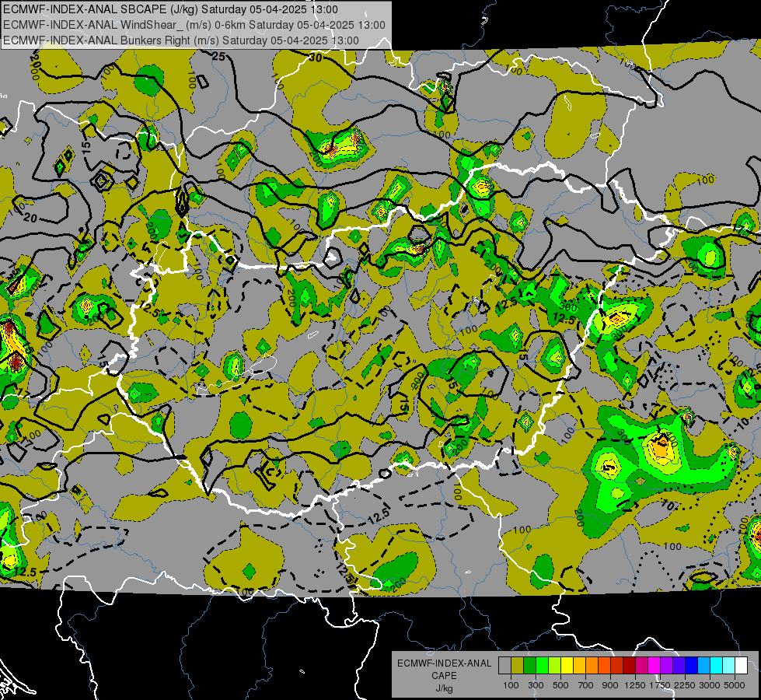Click the lime yellow-green legend swatch
This screenshot has height=700, width=761.
pyautogui.click(x=554, y=665)
